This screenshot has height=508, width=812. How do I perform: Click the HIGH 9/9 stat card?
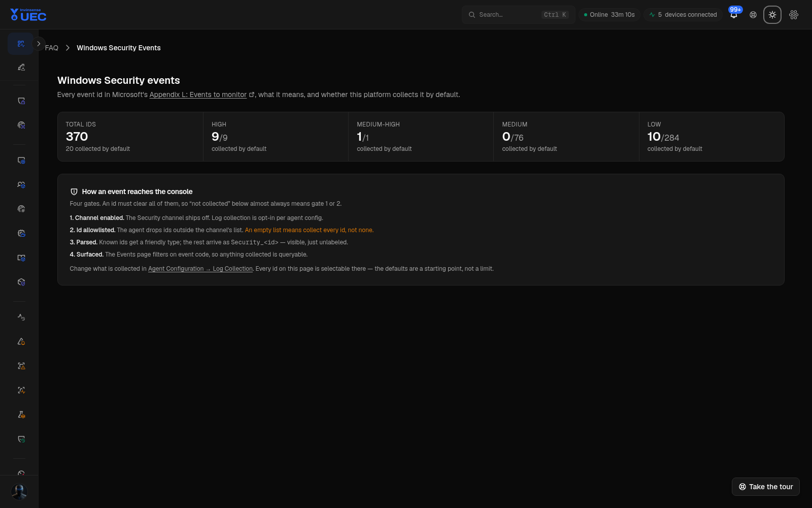pyautogui.click(x=276, y=137)
